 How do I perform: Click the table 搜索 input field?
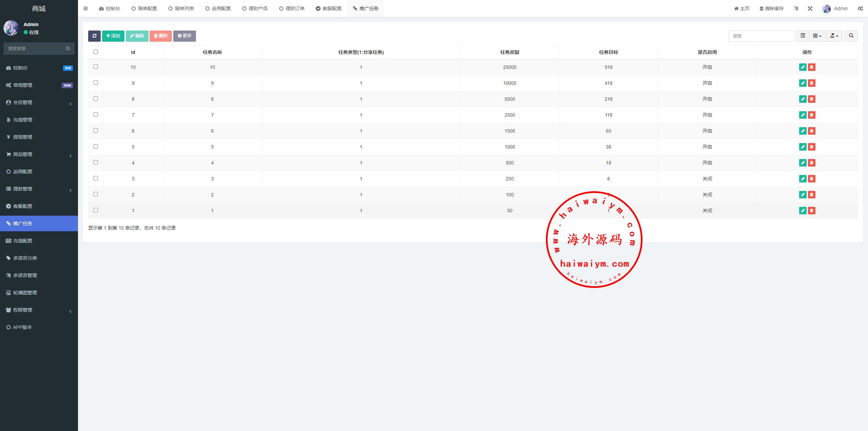(x=761, y=36)
